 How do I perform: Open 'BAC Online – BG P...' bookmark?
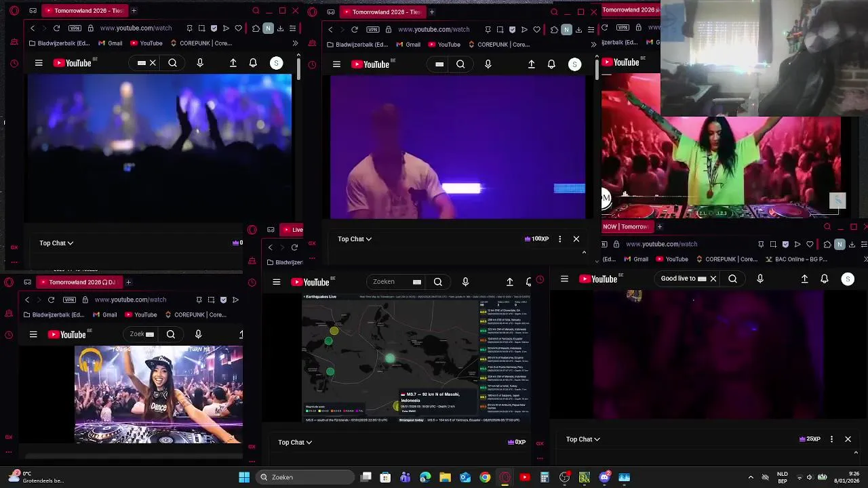click(796, 259)
